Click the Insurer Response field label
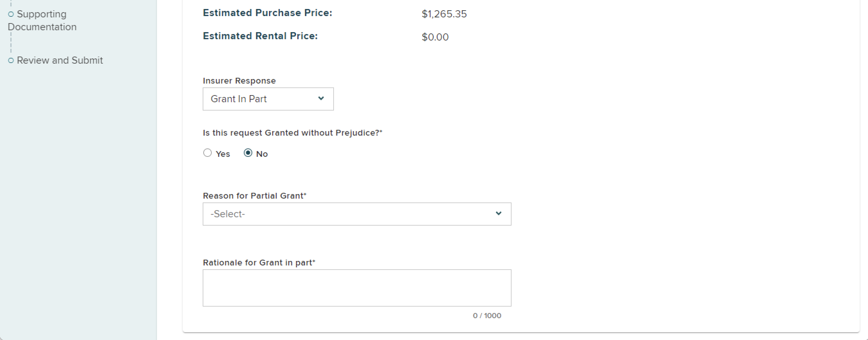Image resolution: width=868 pixels, height=340 pixels. click(239, 81)
